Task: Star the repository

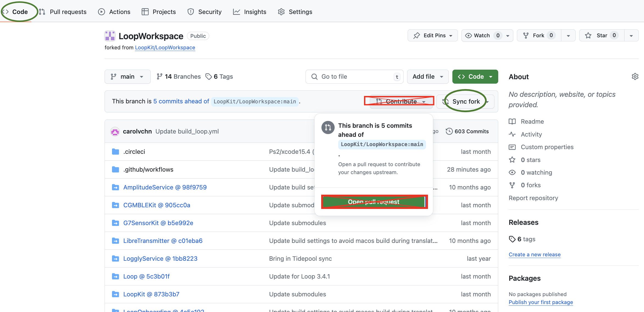Action: point(602,35)
